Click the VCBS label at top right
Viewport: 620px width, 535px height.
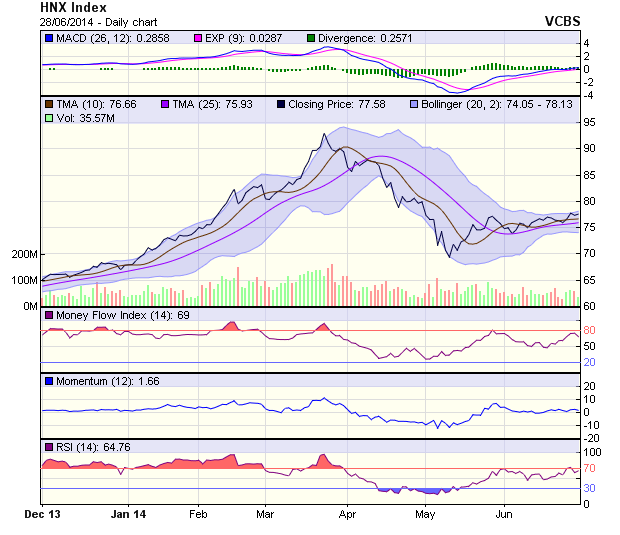(562, 20)
